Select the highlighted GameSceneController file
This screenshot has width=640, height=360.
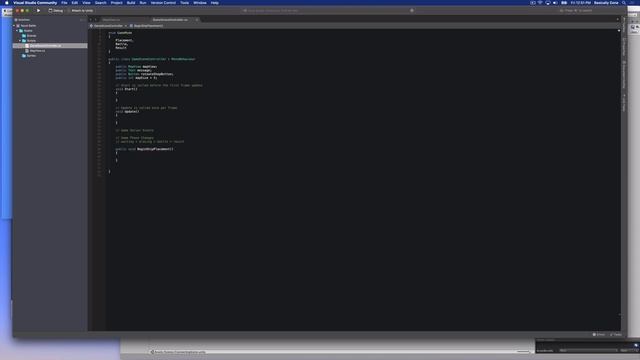tap(50, 46)
